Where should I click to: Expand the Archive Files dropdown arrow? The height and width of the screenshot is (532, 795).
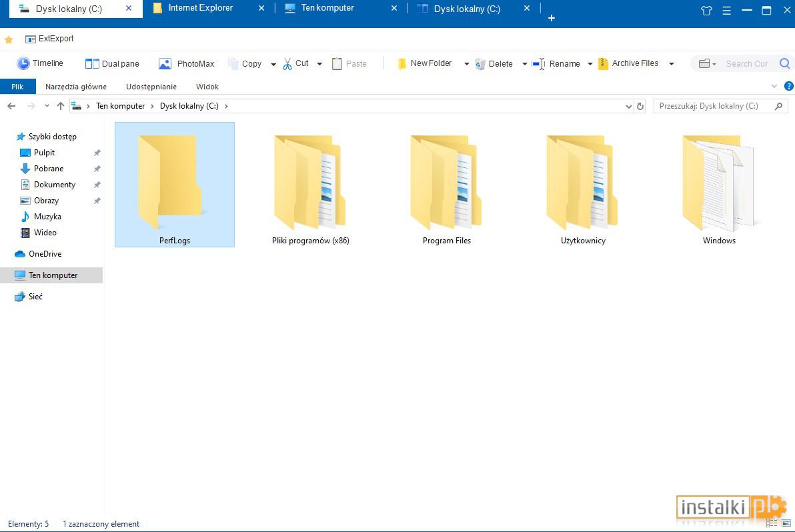click(672, 64)
